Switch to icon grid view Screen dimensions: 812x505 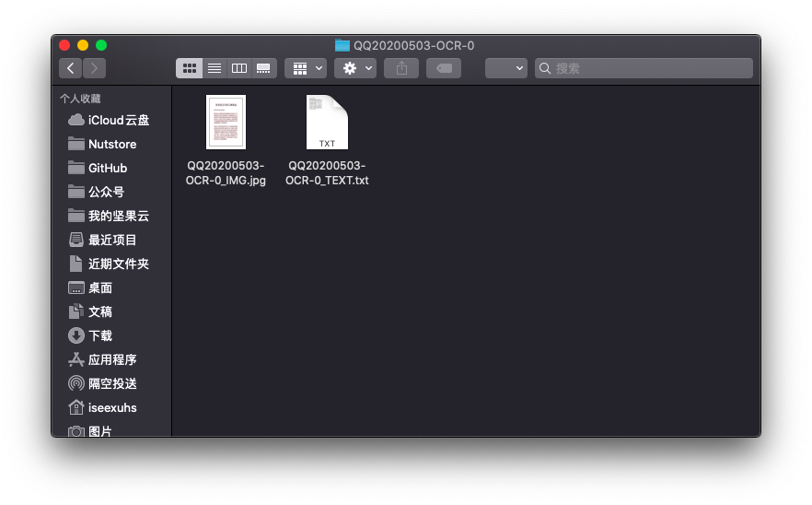click(189, 68)
